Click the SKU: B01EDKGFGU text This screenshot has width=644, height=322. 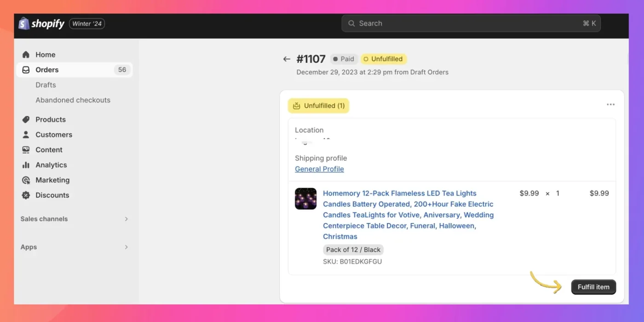click(x=352, y=262)
